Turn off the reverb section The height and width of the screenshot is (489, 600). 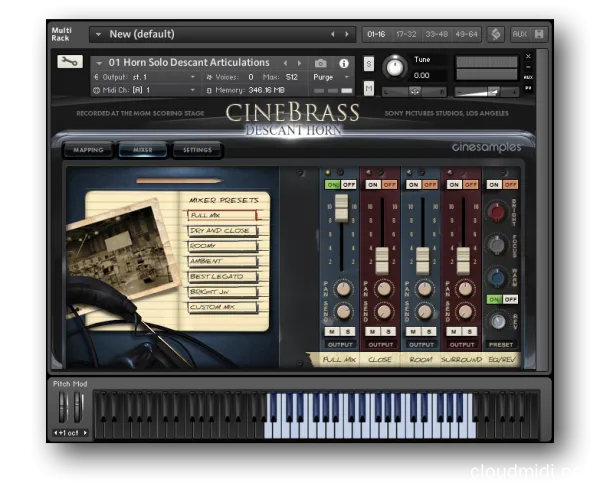(510, 299)
